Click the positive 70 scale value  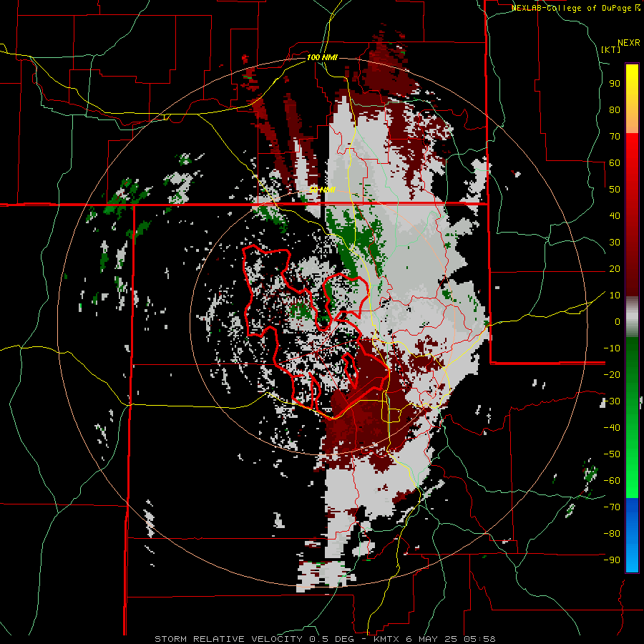pos(615,137)
